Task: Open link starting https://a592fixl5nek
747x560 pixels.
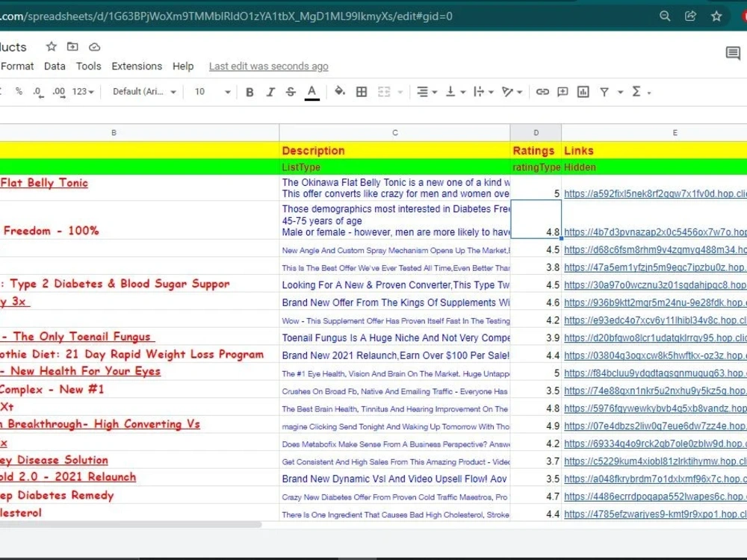Action: (655, 194)
